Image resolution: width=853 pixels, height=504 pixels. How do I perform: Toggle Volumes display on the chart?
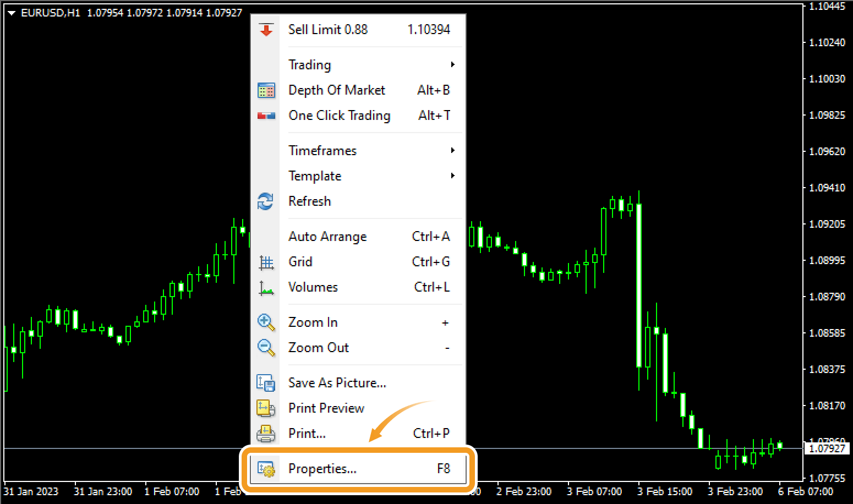pos(313,287)
